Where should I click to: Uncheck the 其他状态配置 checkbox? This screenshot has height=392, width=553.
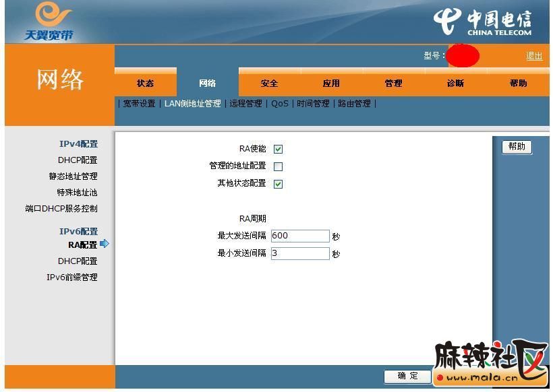[278, 184]
